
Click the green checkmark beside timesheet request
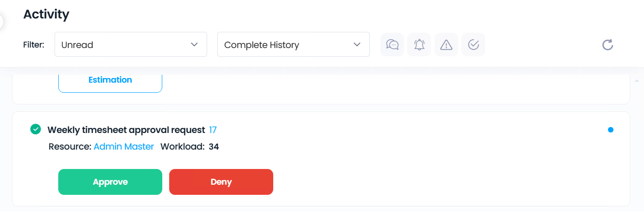[36, 130]
